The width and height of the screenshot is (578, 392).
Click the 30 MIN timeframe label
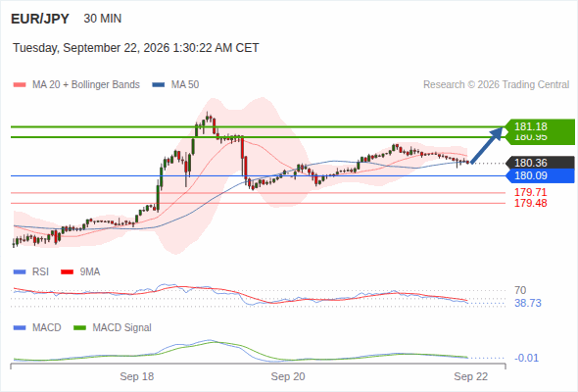103,19
